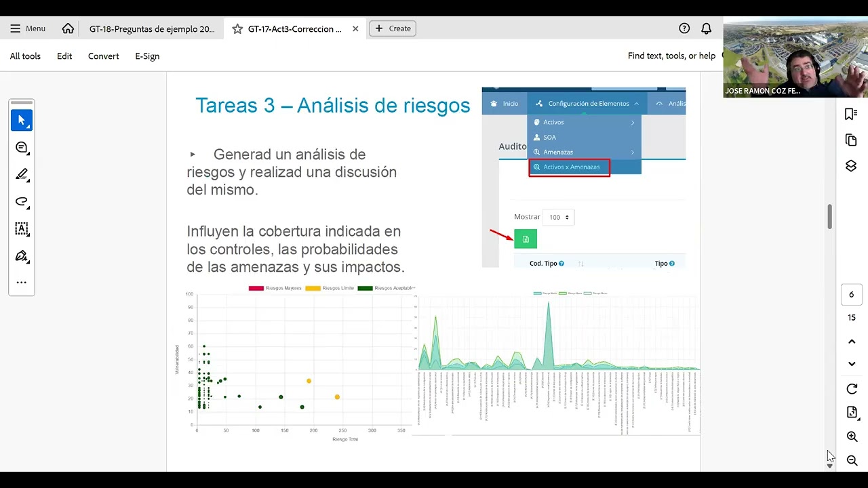Open the Help question mark icon

tap(684, 28)
